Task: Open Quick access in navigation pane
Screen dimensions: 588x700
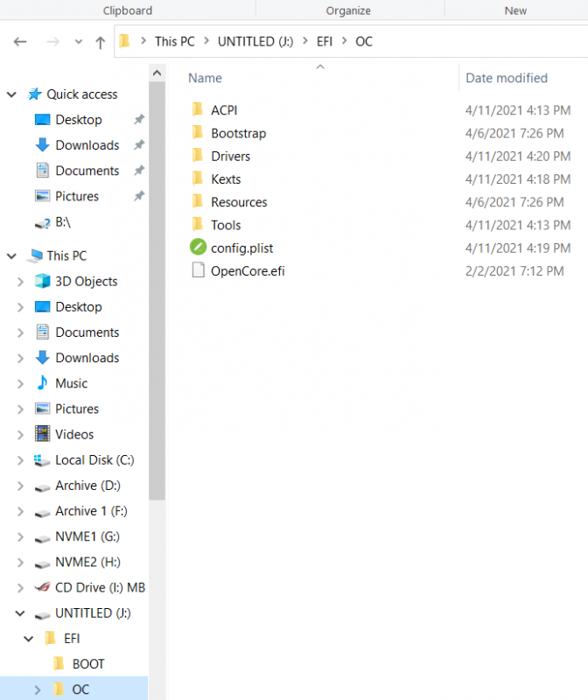Action: point(81,94)
